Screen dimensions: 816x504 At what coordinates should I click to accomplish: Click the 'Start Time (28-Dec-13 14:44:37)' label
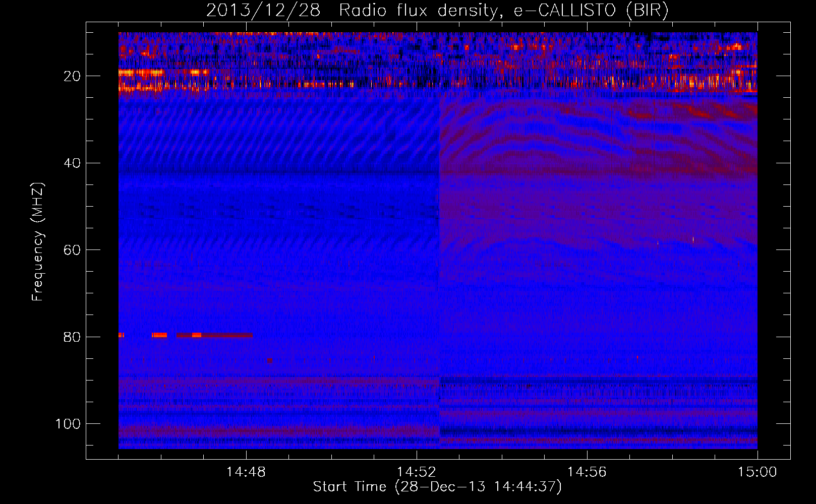point(437,487)
